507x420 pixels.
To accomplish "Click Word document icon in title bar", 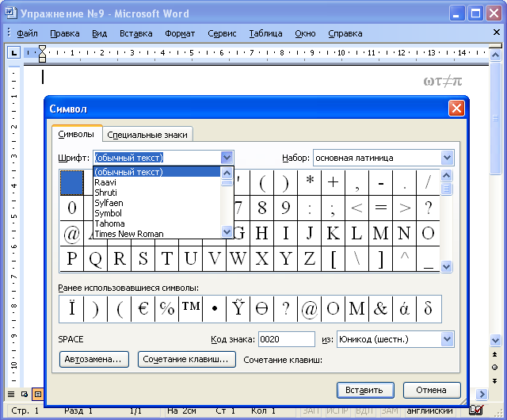I will tap(10, 13).
